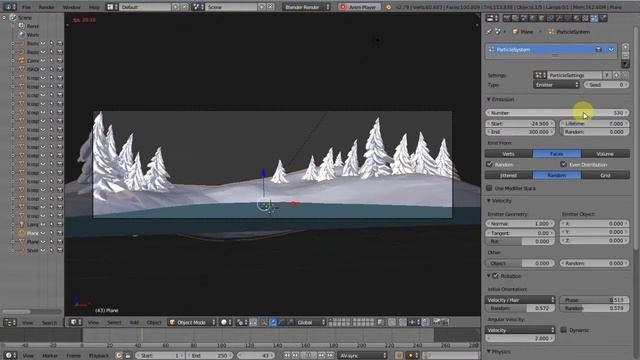Open the Texture properties tab

[584, 18]
